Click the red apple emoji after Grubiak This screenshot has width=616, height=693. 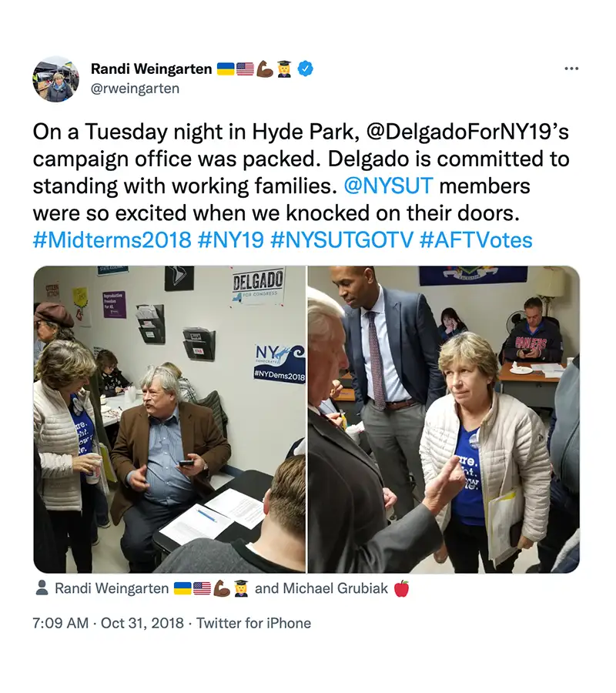[x=401, y=589]
